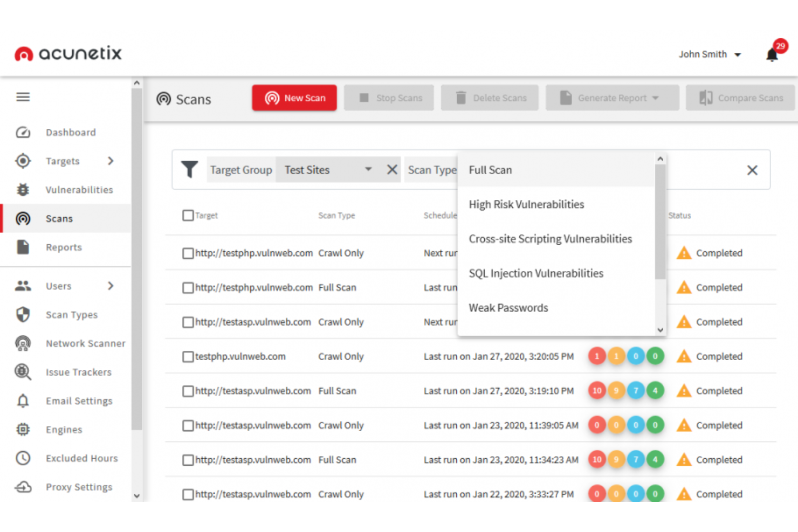Click the scan type dropdown list scrollbar thumb

(660, 222)
